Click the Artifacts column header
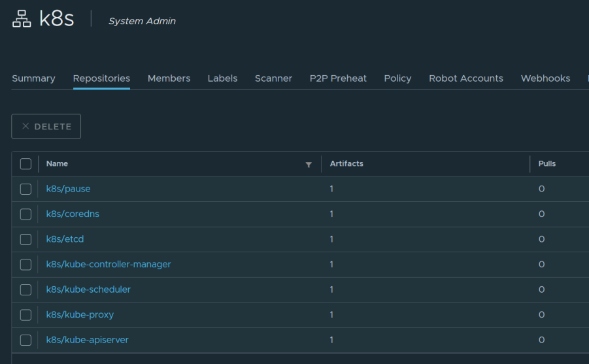589x364 pixels. click(346, 163)
